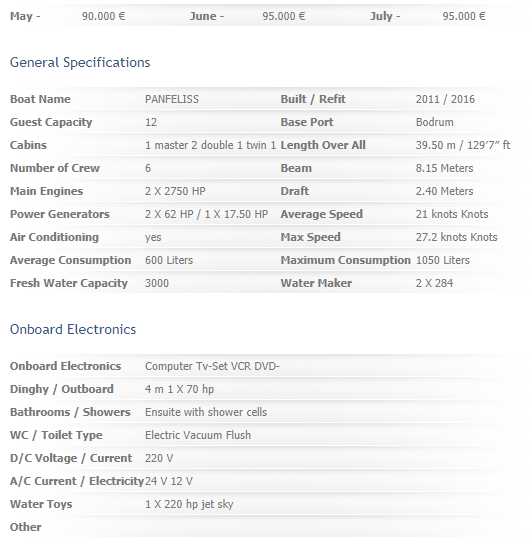Click the Electric Vacuum Flush text
Viewport: 531px width, 549px height.
point(198,435)
